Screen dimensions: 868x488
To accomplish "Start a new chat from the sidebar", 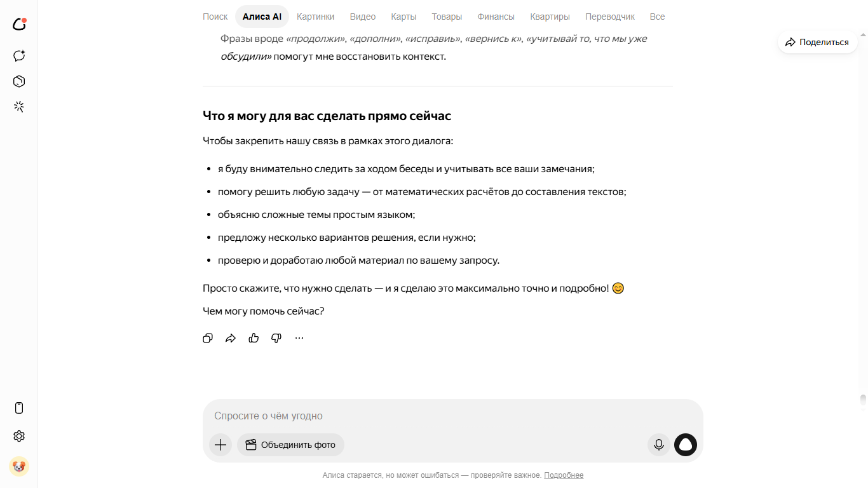I will tap(19, 55).
